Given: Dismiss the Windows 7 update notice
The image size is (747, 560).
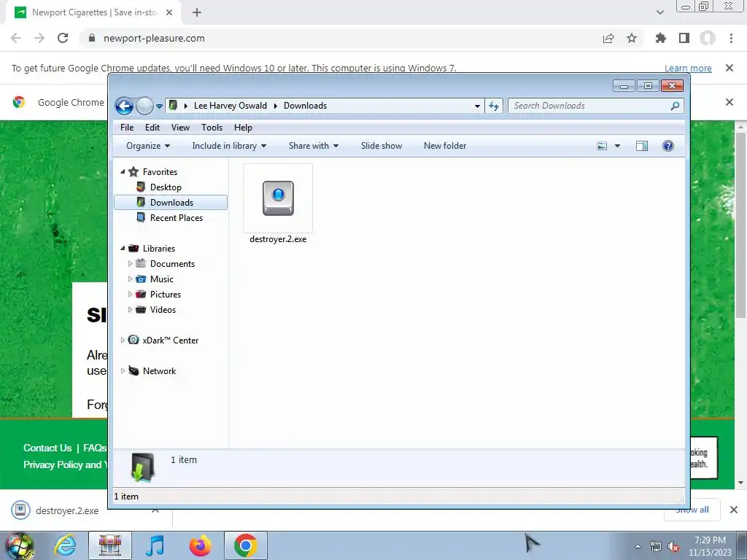Looking at the screenshot, I should point(729,68).
